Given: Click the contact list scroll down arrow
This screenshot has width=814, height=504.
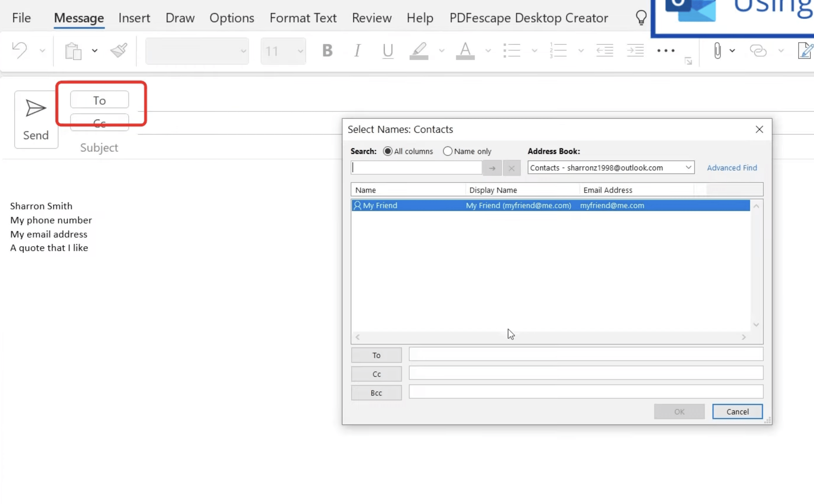Looking at the screenshot, I should click(x=756, y=325).
